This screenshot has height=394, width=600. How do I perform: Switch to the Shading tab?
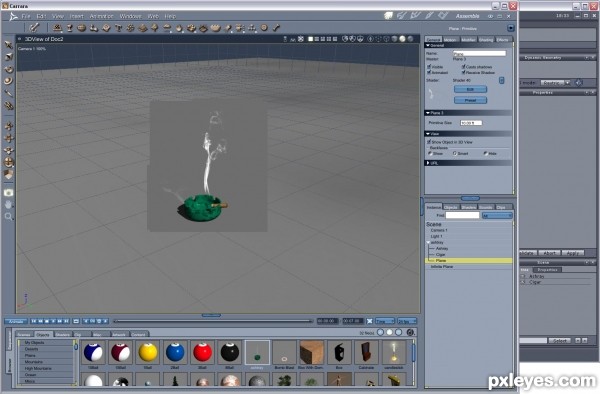486,39
